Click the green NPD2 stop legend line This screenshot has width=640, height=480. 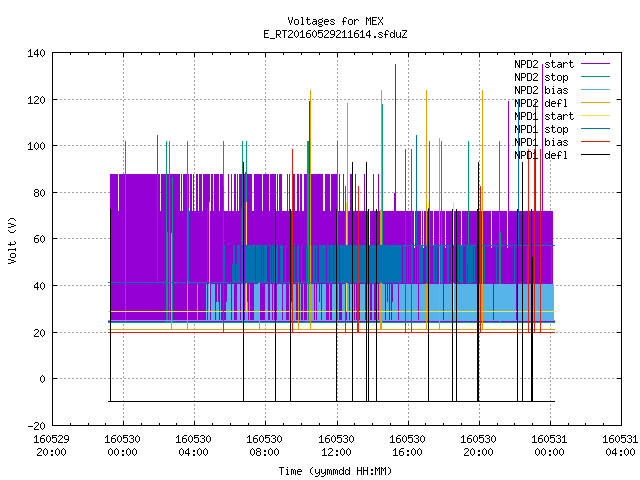point(595,77)
